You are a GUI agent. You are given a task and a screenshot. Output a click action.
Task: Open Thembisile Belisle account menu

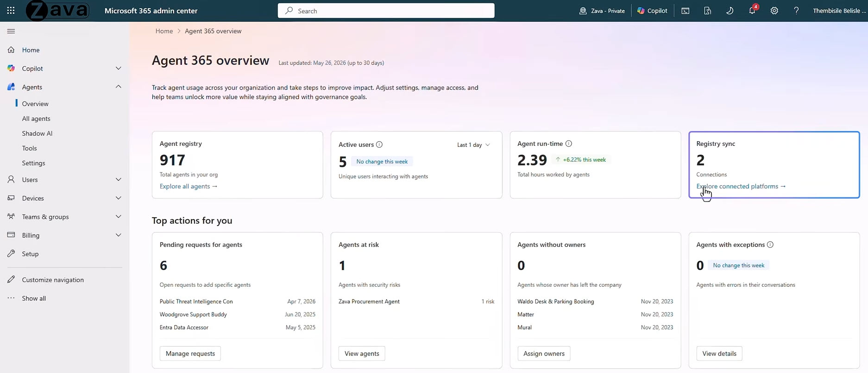pos(839,11)
